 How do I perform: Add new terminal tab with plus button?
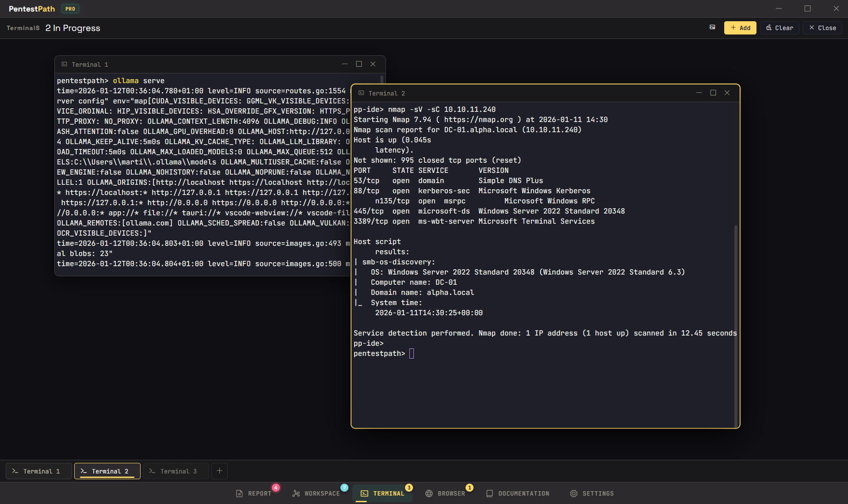219,471
